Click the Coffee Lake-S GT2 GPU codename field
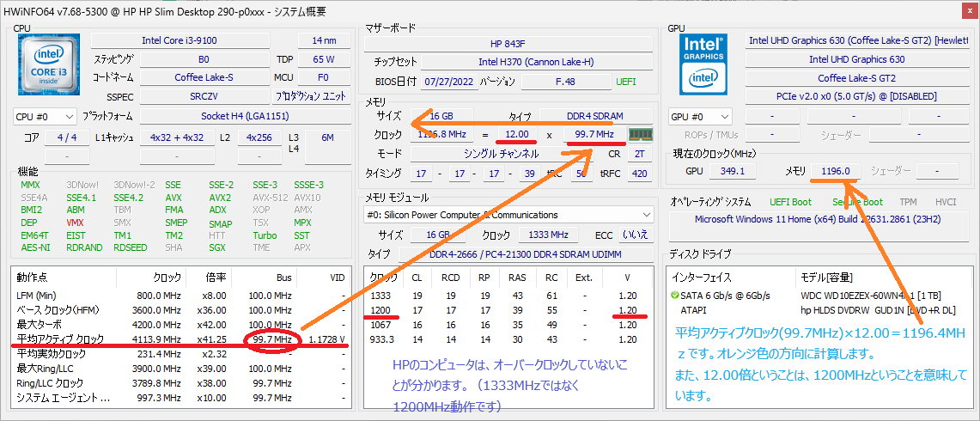Screen dimensions: 980x421 pyautogui.click(x=856, y=78)
